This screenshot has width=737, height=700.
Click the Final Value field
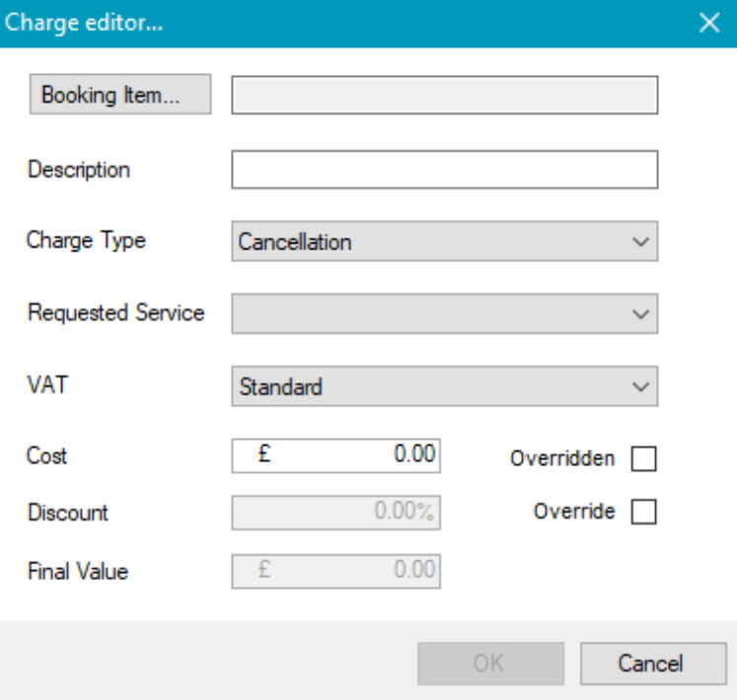(335, 570)
